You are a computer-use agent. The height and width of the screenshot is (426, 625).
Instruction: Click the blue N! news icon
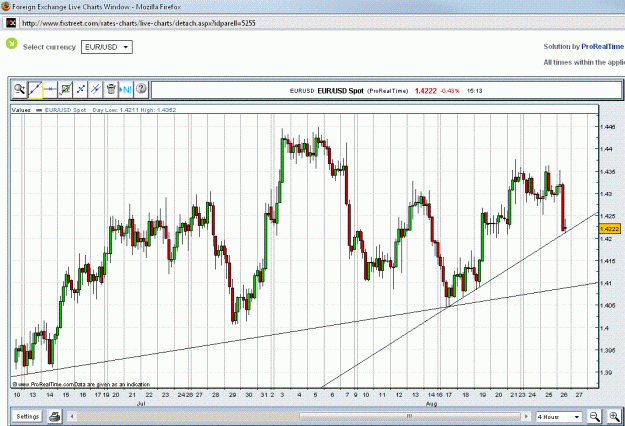pyautogui.click(x=126, y=89)
